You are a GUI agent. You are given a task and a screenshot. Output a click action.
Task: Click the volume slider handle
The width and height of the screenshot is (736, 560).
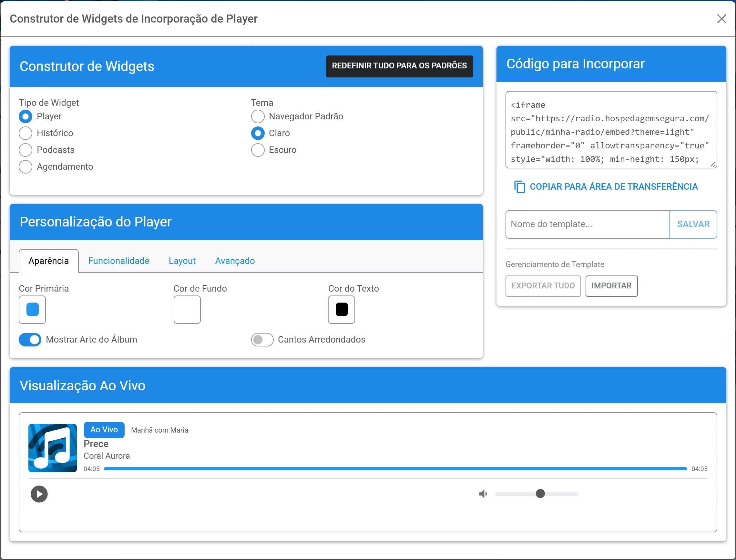[540, 494]
